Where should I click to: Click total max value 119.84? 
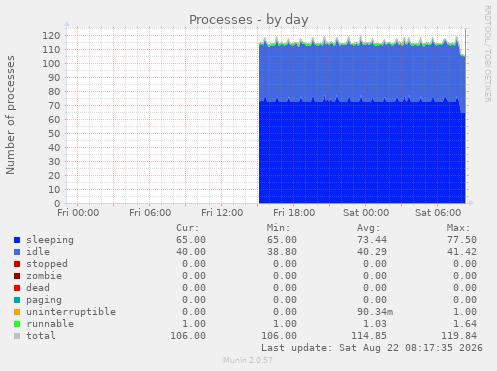click(x=459, y=336)
